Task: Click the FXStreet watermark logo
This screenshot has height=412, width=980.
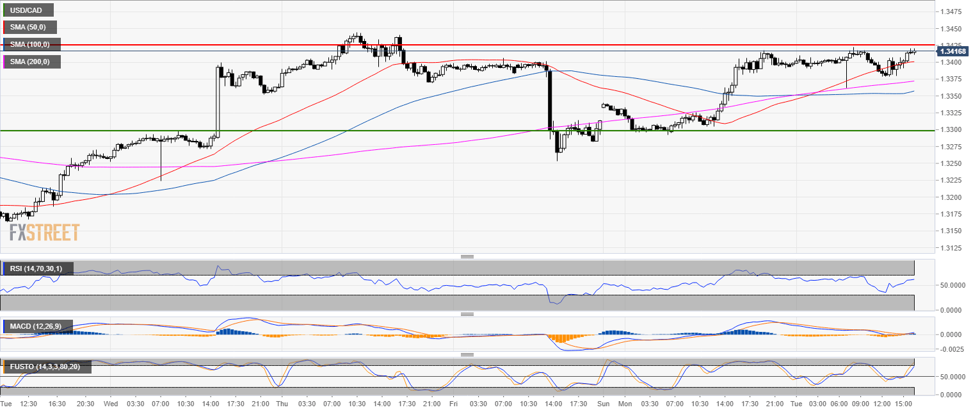Action: coord(44,232)
